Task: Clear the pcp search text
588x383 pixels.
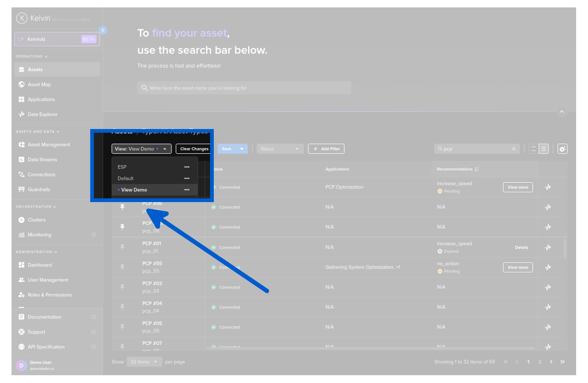Action: [513, 149]
